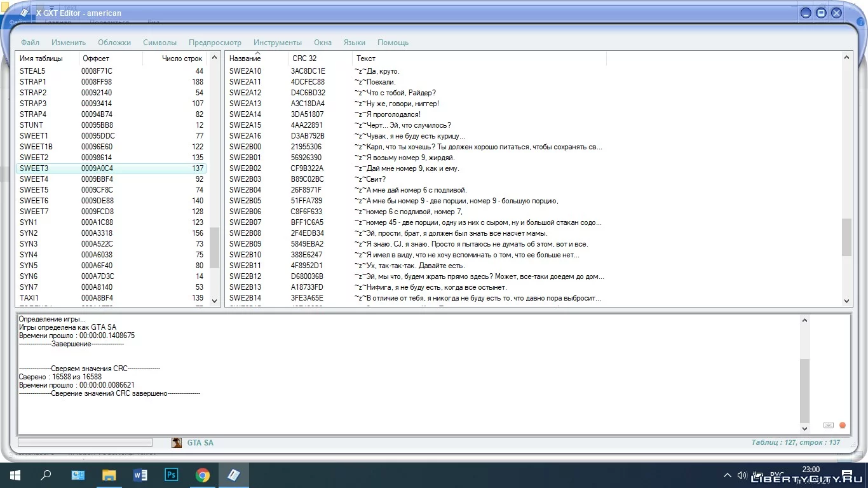Click the X GXT Editor taskbar icon

point(234,475)
